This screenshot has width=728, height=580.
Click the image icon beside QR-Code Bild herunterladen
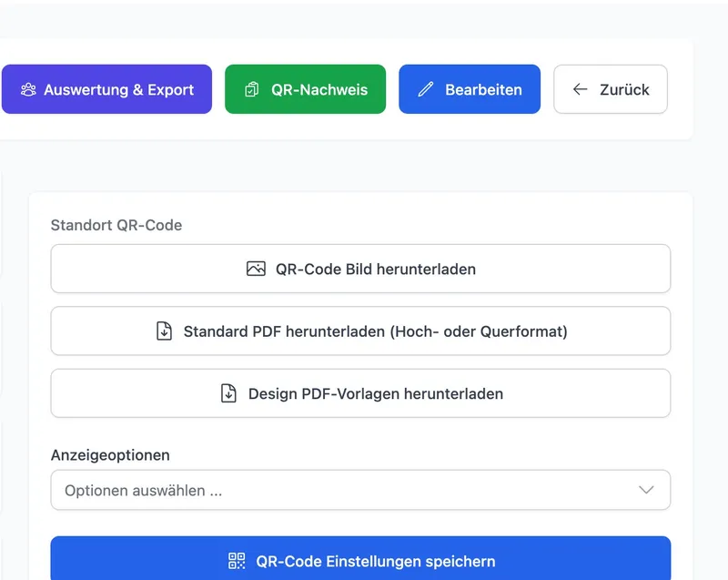[x=256, y=269]
